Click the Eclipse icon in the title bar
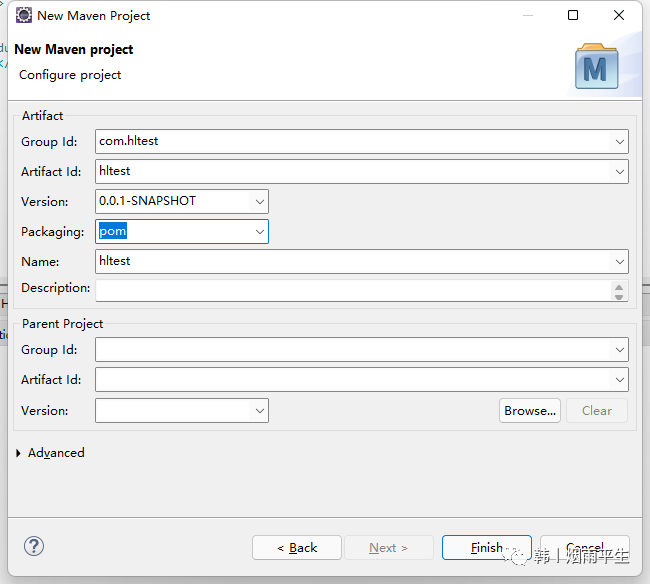650x584 pixels. point(24,15)
